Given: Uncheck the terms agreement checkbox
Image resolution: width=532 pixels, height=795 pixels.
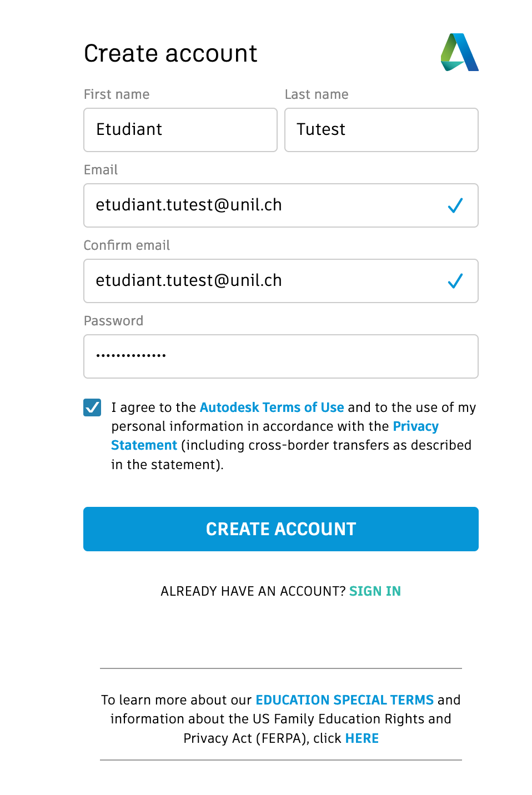Looking at the screenshot, I should tap(92, 407).
